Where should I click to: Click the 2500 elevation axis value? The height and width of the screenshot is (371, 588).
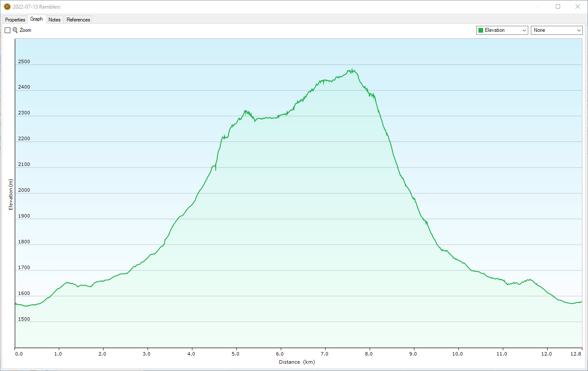point(24,61)
